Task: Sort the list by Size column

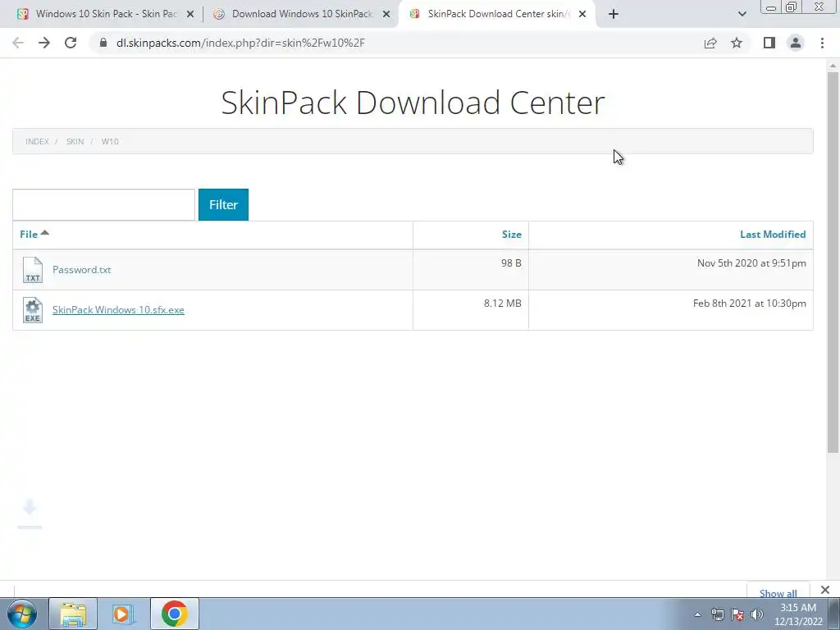Action: click(512, 234)
